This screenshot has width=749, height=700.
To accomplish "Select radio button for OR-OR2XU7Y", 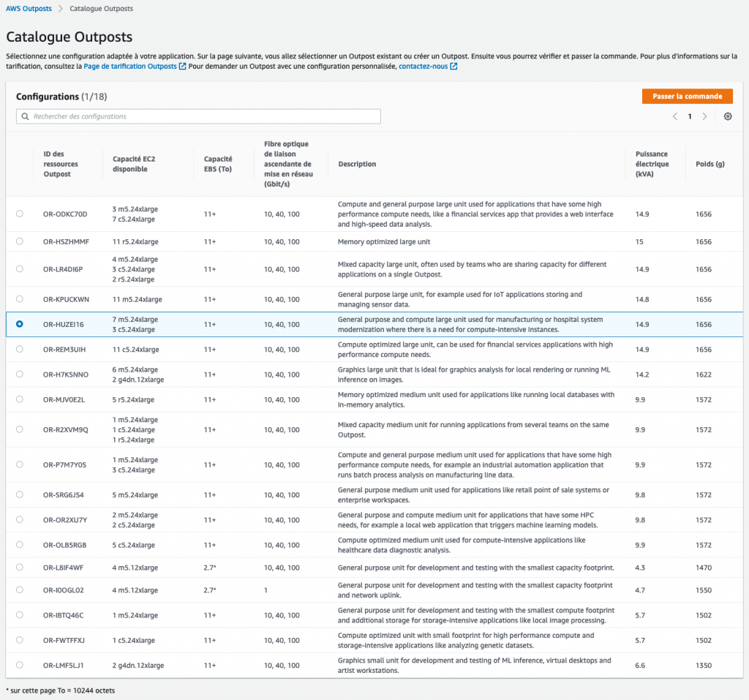I will click(x=20, y=519).
